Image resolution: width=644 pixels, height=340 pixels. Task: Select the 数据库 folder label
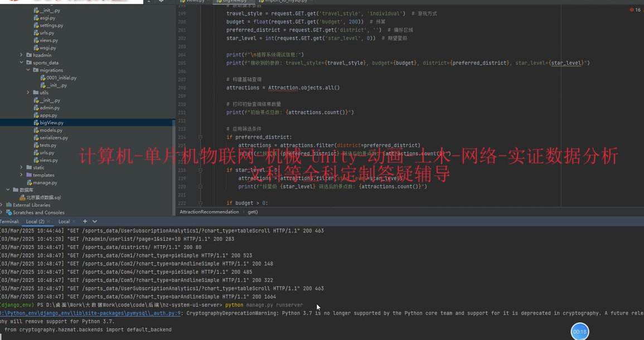point(26,190)
